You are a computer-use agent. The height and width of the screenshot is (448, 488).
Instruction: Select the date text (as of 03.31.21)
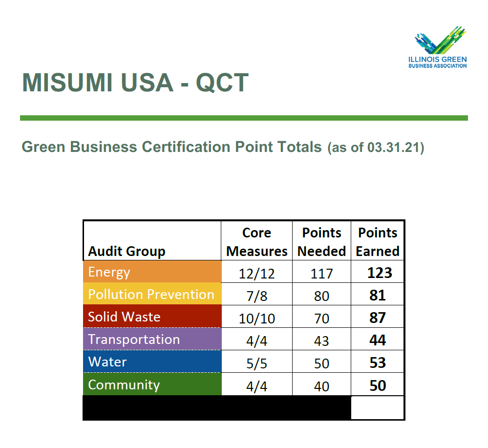click(x=376, y=148)
